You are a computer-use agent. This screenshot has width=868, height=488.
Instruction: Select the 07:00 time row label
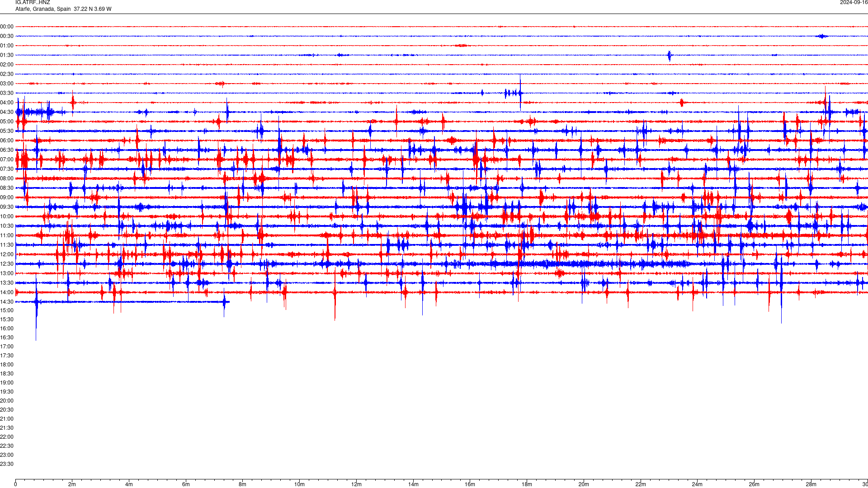tap(7, 160)
